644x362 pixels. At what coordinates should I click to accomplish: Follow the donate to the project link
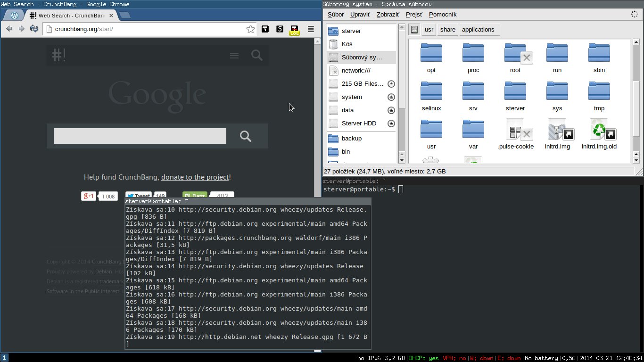[x=195, y=177]
